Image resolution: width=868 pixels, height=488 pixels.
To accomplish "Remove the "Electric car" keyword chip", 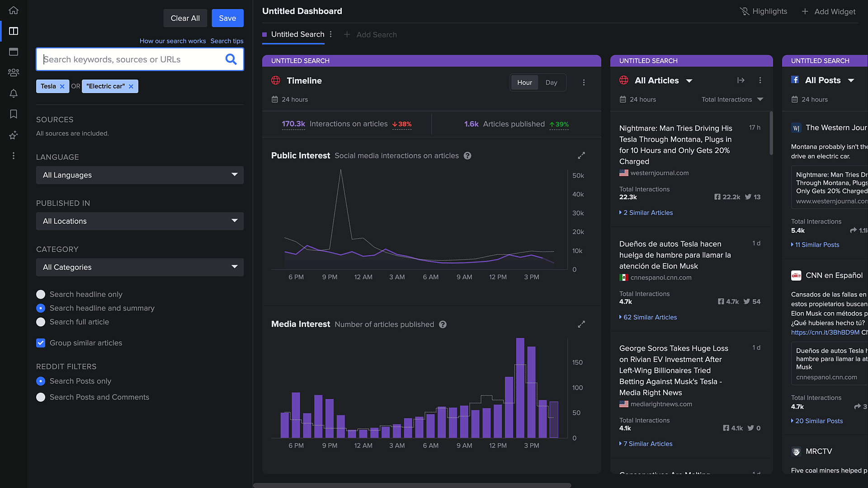I will coord(131,86).
